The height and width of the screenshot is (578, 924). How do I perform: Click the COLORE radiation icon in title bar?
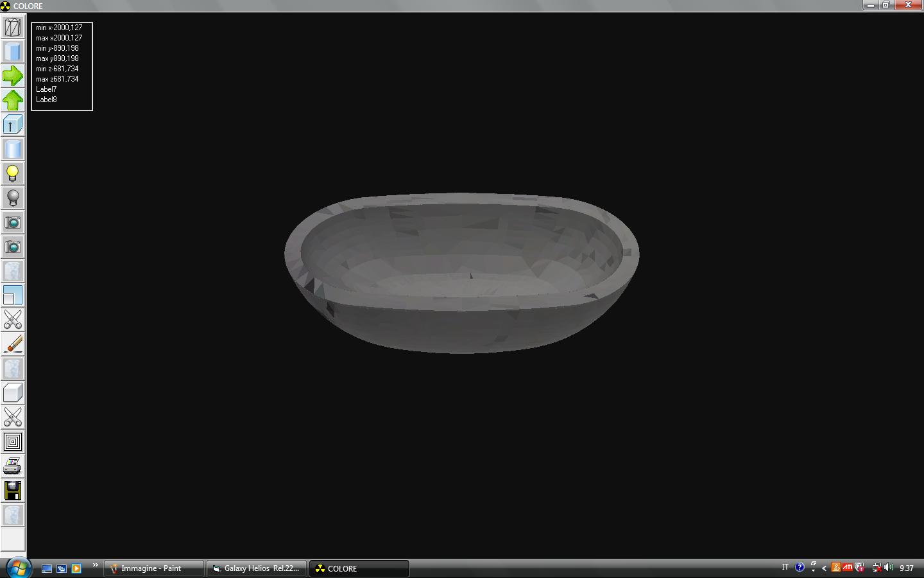[5, 6]
